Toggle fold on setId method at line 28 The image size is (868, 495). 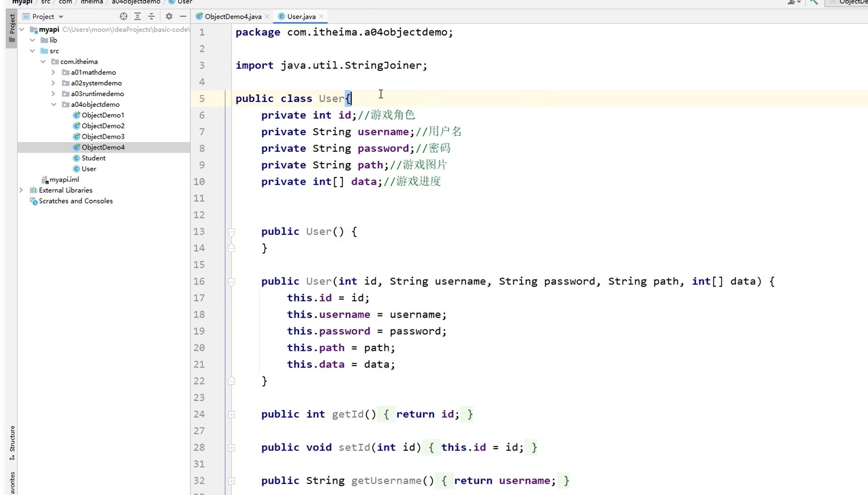(x=231, y=448)
